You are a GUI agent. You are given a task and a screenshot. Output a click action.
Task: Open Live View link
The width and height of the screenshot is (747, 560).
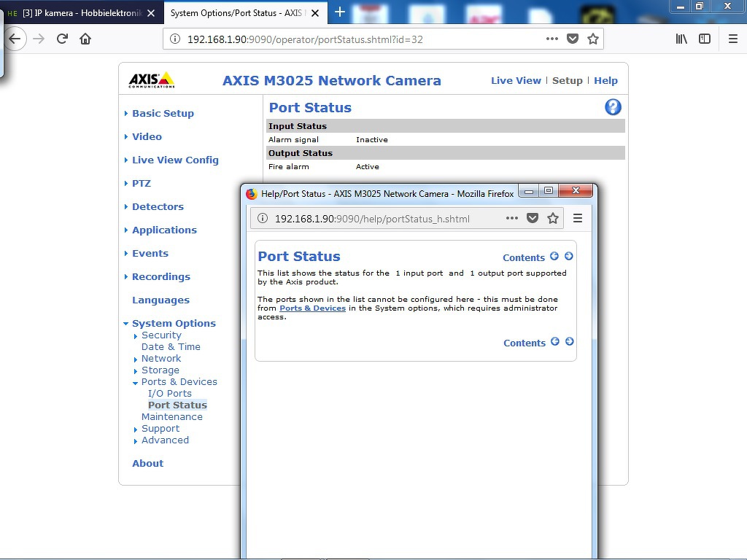tap(516, 80)
